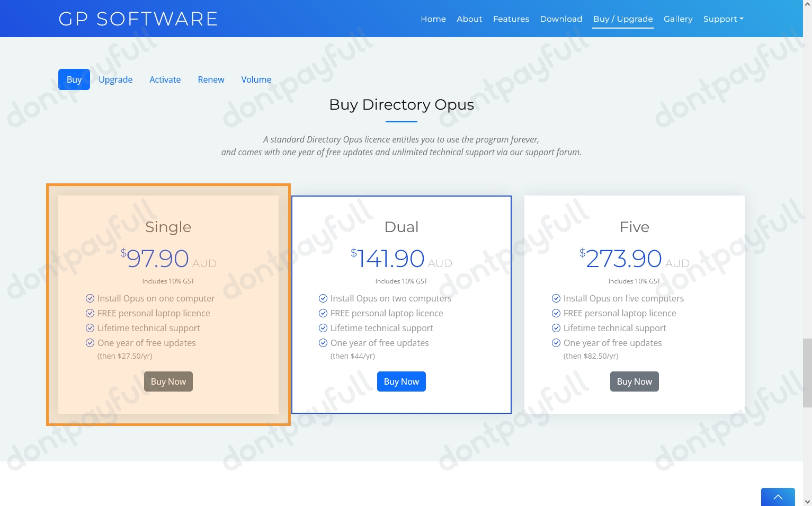Click the checkmark icon beside One year of free updates in Single plan
The image size is (812, 506).
[x=90, y=343]
